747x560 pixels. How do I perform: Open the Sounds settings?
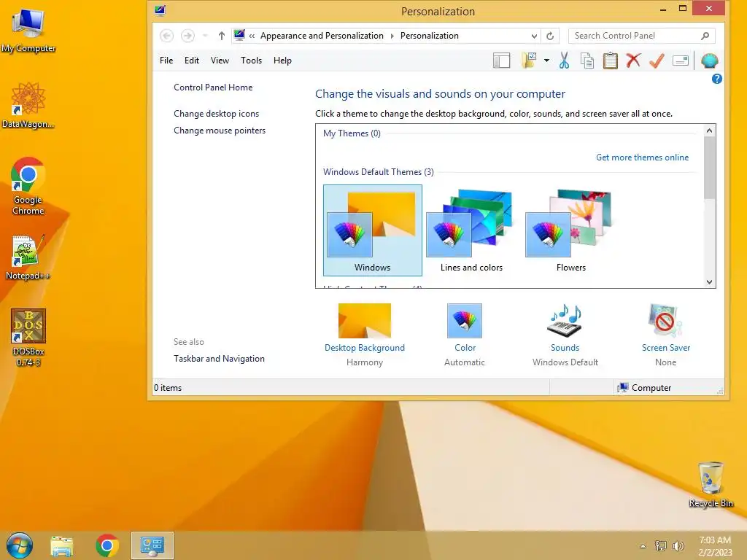pyautogui.click(x=565, y=335)
